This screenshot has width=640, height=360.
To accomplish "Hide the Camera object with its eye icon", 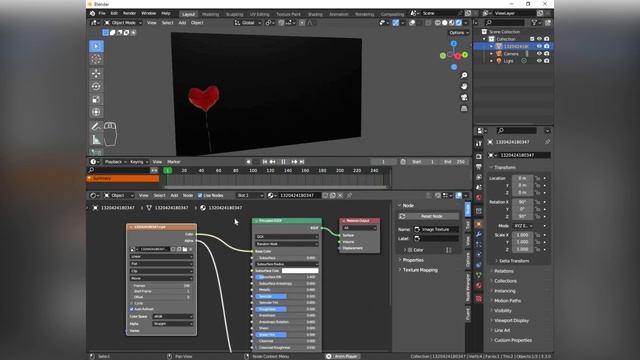I will pos(539,53).
